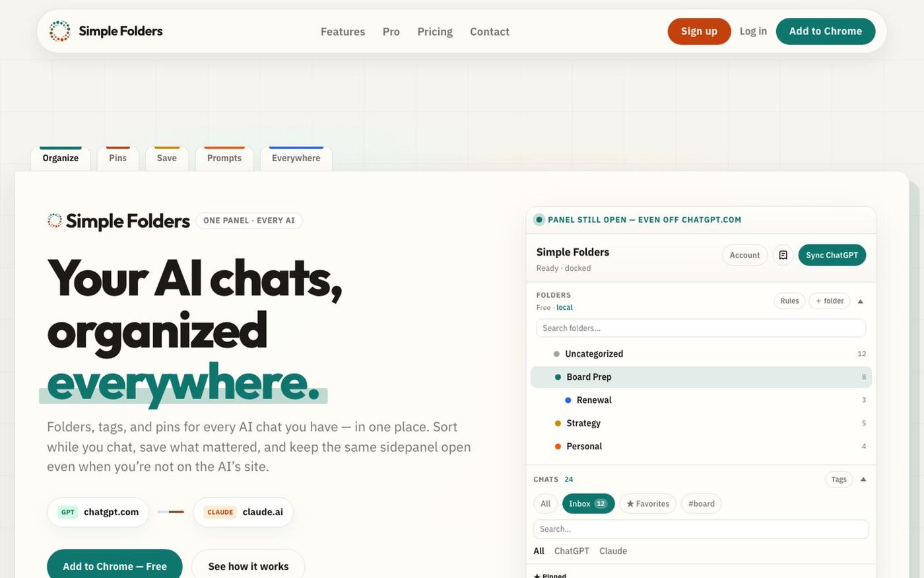Open the Pro nav item

[391, 32]
